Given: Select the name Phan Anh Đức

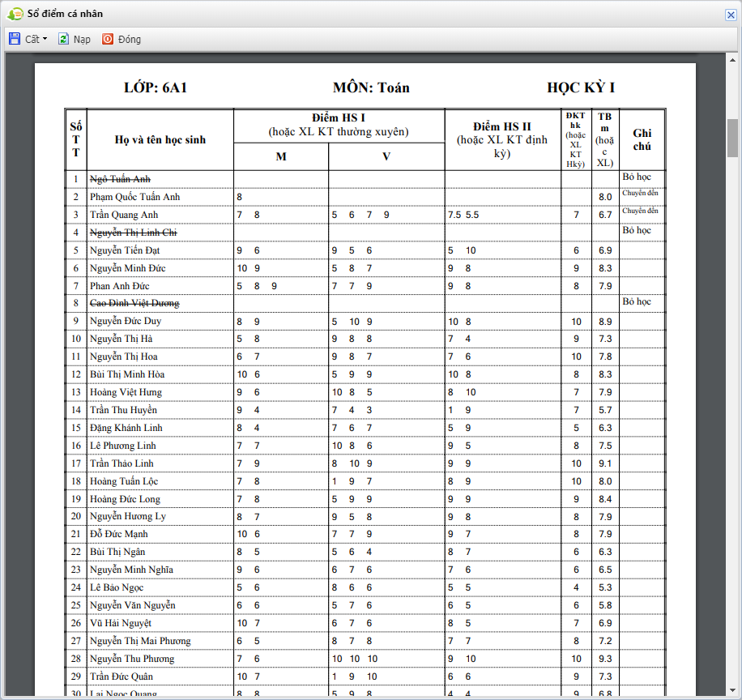Looking at the screenshot, I should click(120, 286).
